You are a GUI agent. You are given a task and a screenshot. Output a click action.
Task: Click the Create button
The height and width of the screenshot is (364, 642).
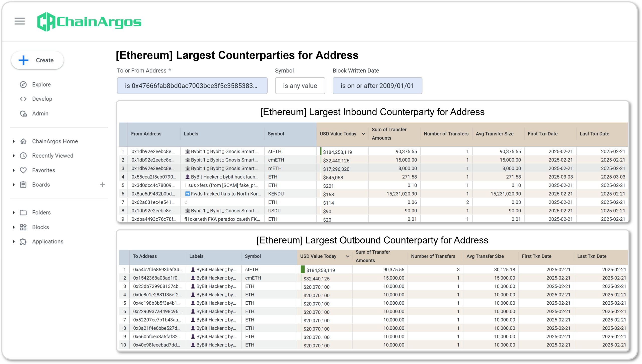37,60
